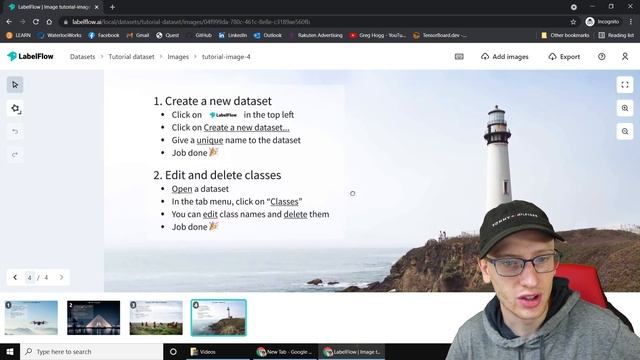Screen dimensions: 640x360
Task: Redo the last action
Action: [15, 155]
